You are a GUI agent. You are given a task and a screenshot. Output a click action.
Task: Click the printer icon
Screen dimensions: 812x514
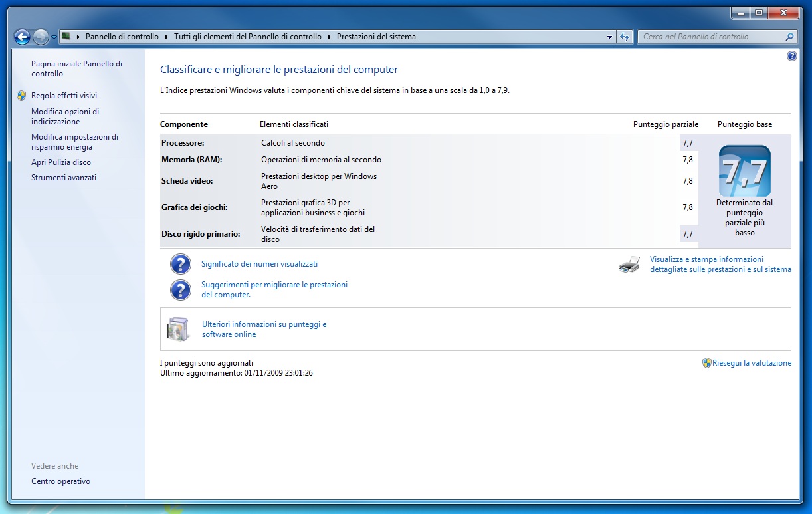(629, 265)
